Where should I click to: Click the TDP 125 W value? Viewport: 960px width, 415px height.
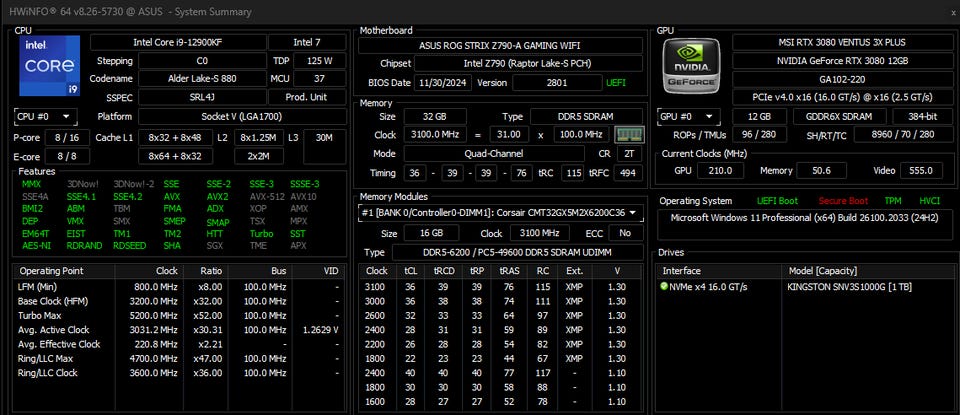point(320,61)
